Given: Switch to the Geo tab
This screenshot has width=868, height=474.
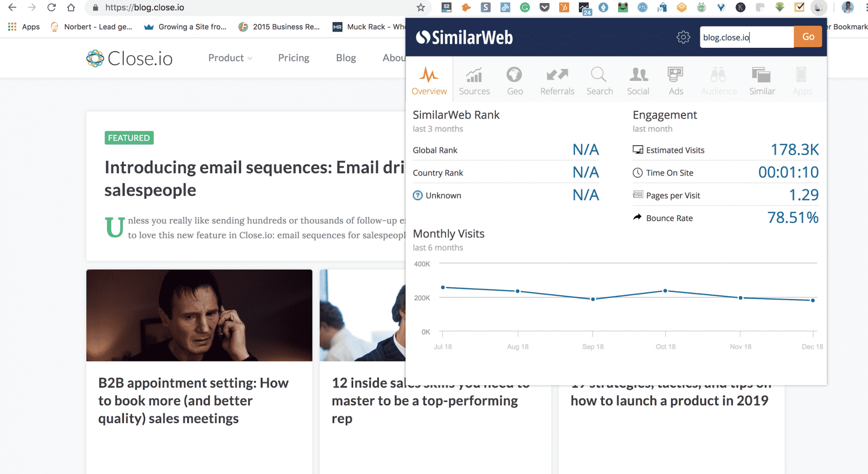Looking at the screenshot, I should 514,80.
